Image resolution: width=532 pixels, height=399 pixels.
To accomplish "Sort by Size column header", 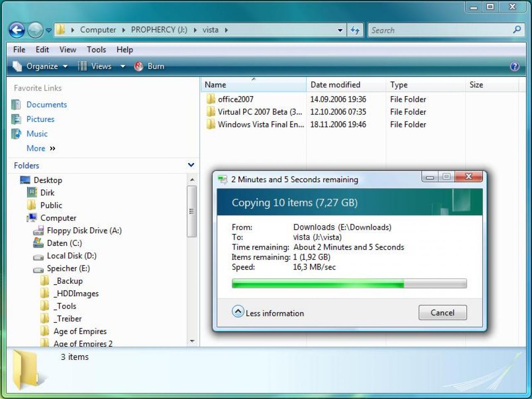I will pos(492,85).
